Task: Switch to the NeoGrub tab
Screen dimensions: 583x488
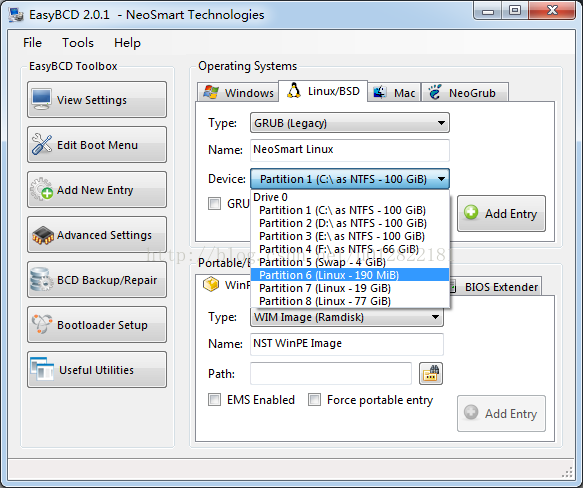Action: pos(465,92)
